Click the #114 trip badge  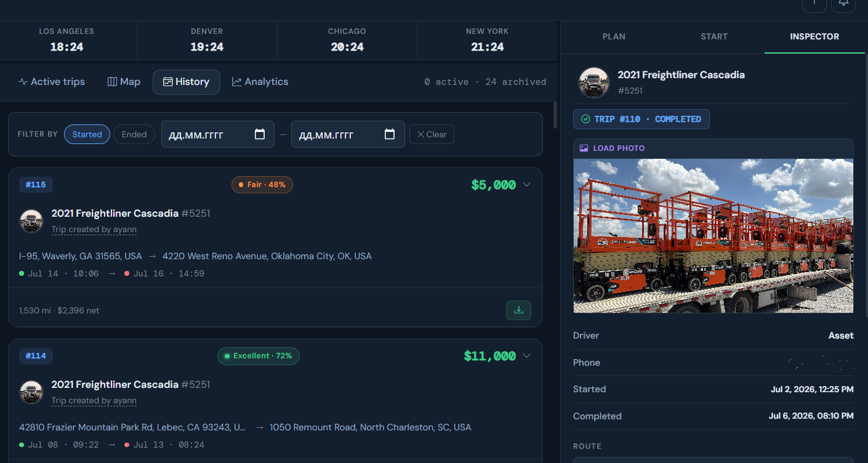[36, 356]
